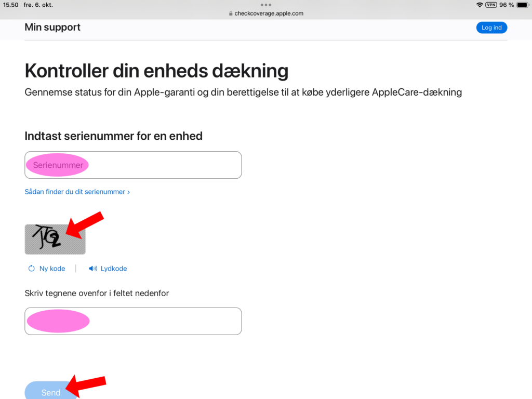Click the Lydkode speaker icon

[x=92, y=269]
